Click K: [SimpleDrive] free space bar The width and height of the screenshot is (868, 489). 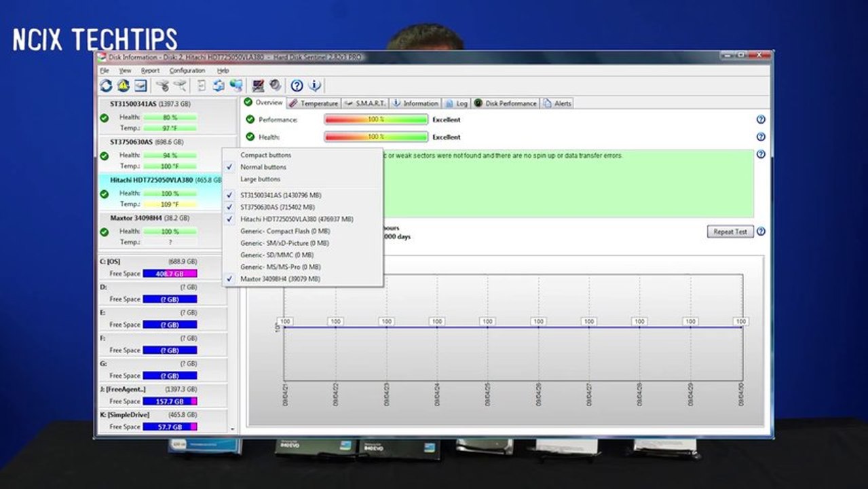click(x=170, y=427)
